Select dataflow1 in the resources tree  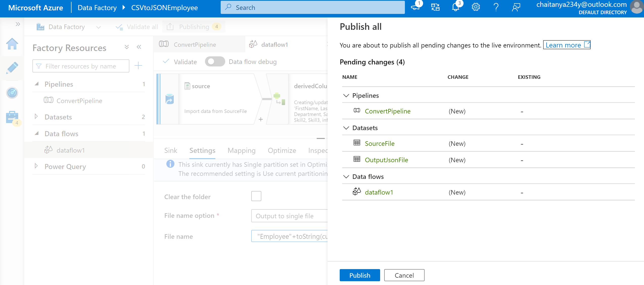(x=89, y=150)
